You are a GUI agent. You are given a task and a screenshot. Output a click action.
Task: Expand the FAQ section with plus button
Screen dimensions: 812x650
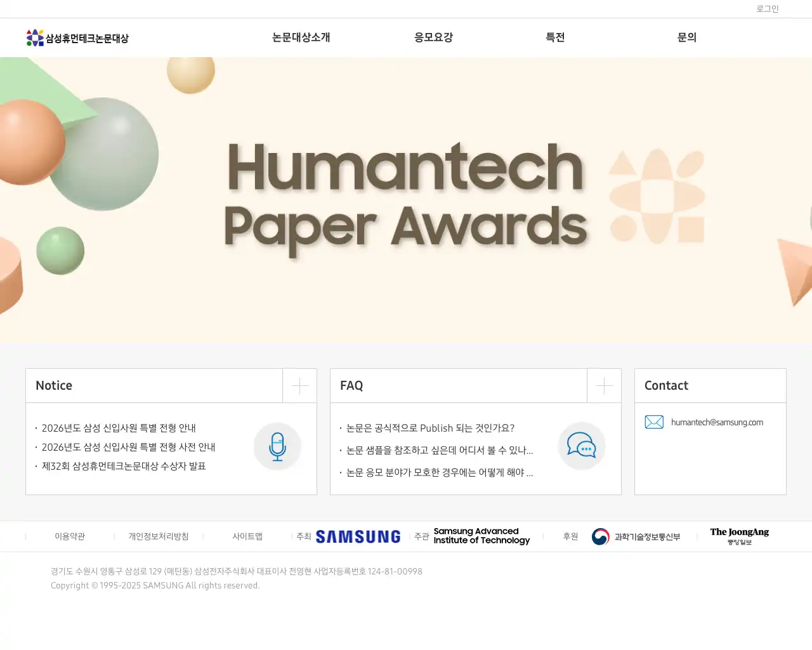pos(604,385)
